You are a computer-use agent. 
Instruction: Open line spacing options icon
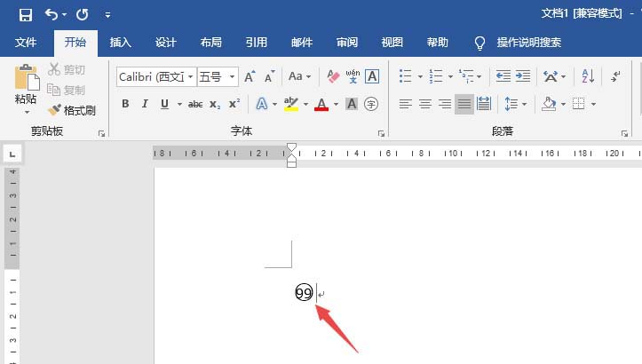point(511,104)
